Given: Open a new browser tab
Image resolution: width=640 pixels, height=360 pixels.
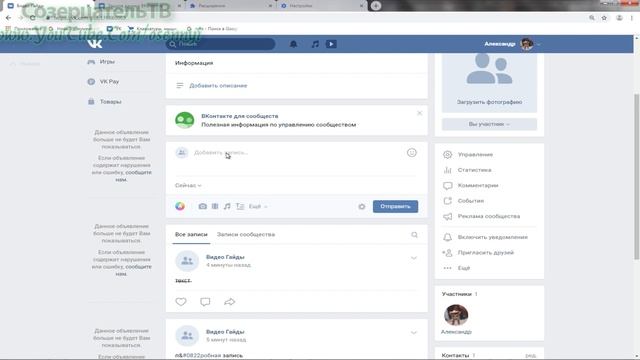Looking at the screenshot, I should (x=376, y=6).
